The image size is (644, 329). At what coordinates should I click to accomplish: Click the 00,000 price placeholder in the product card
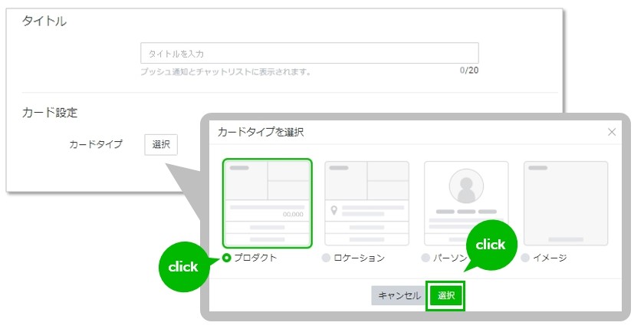point(292,214)
